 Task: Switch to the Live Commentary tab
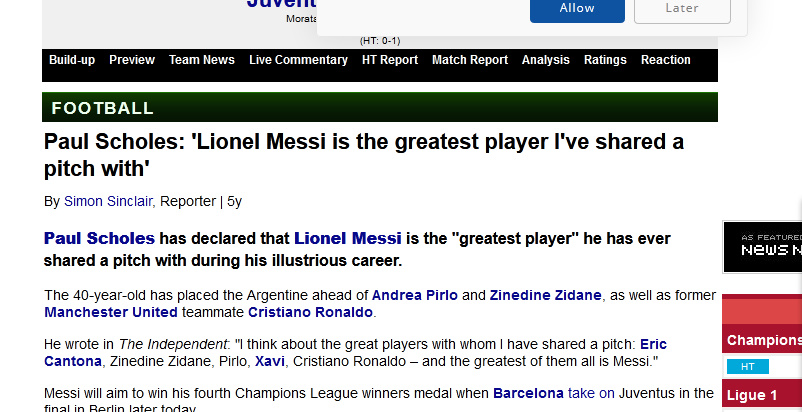pos(298,60)
